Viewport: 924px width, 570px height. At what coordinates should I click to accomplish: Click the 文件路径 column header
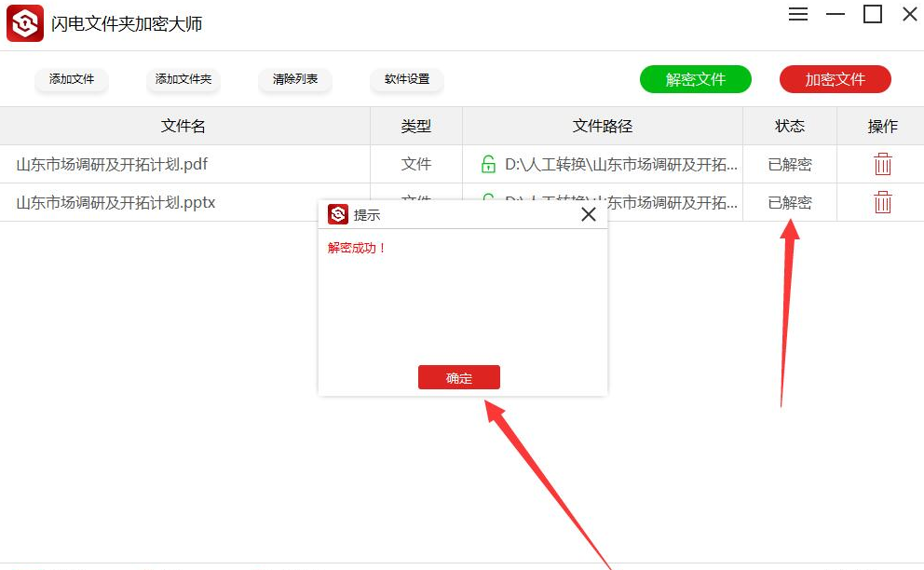pyautogui.click(x=603, y=126)
